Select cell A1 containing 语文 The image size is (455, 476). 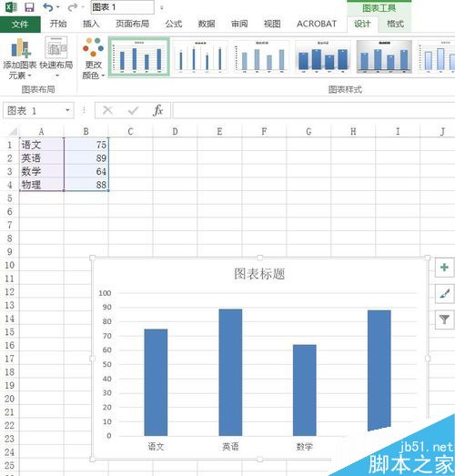tap(42, 145)
